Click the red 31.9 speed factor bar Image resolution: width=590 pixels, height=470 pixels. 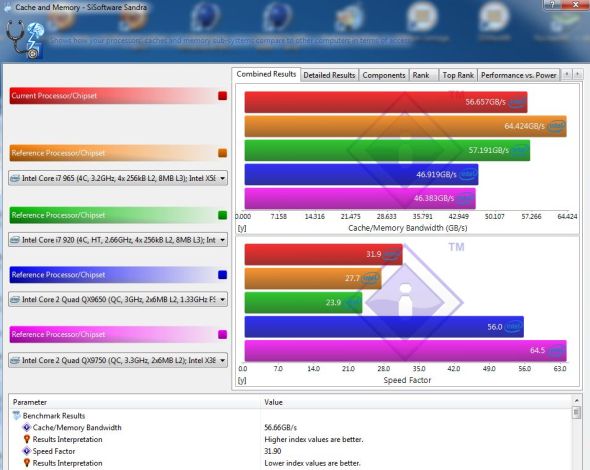click(x=324, y=254)
